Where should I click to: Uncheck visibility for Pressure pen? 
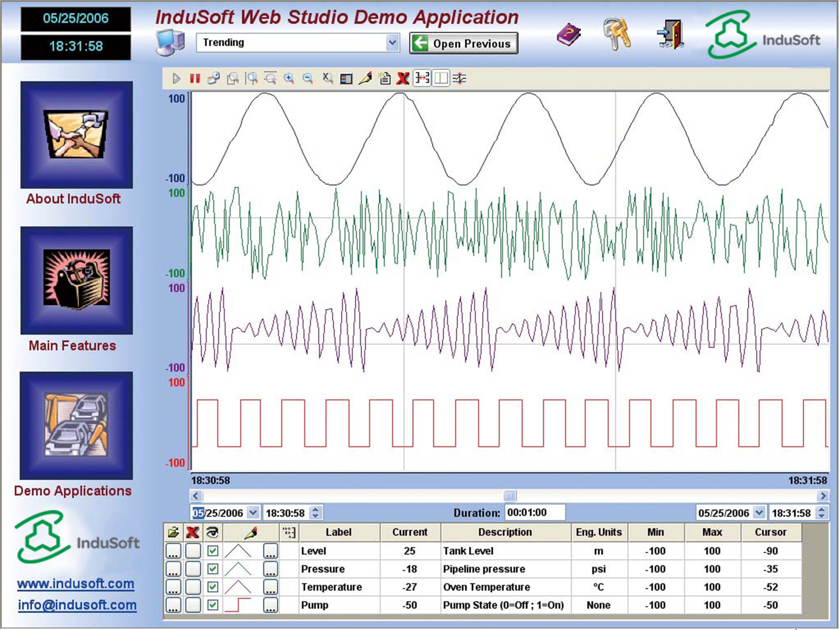(x=213, y=569)
